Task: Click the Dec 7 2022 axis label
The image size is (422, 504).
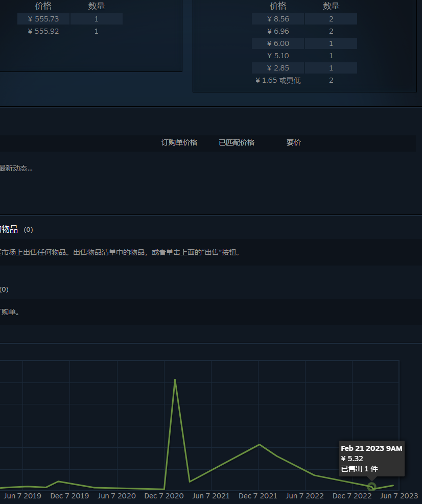Action: click(352, 496)
